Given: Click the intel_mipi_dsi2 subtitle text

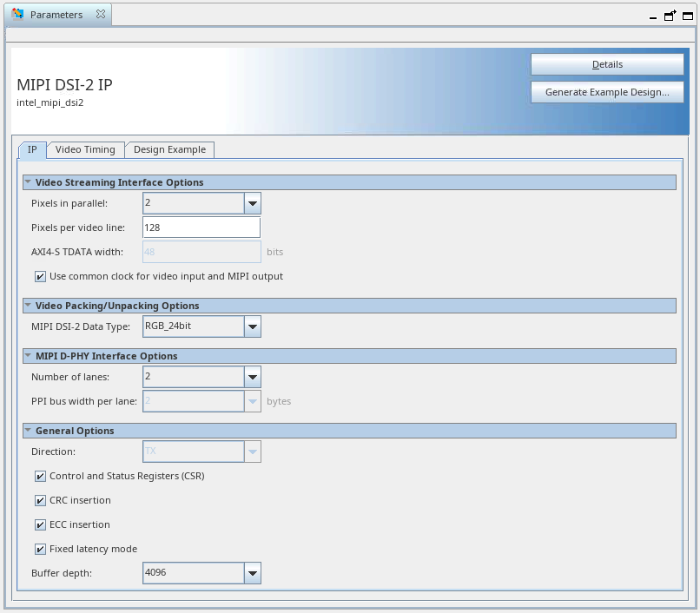Looking at the screenshot, I should click(50, 102).
